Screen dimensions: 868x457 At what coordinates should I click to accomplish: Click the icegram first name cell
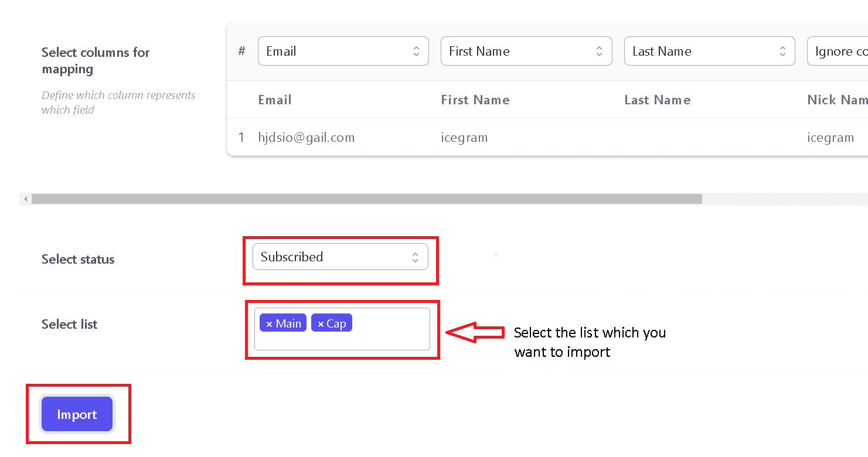click(464, 138)
